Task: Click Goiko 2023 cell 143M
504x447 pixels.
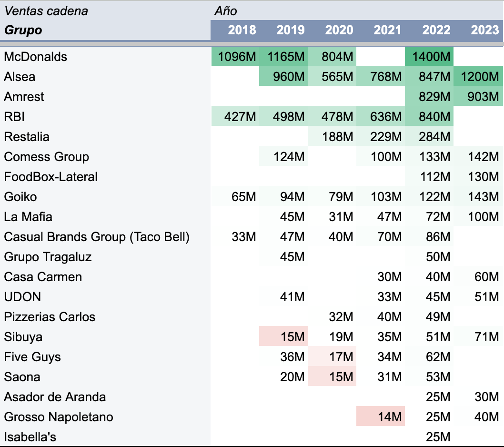Action: coord(478,196)
